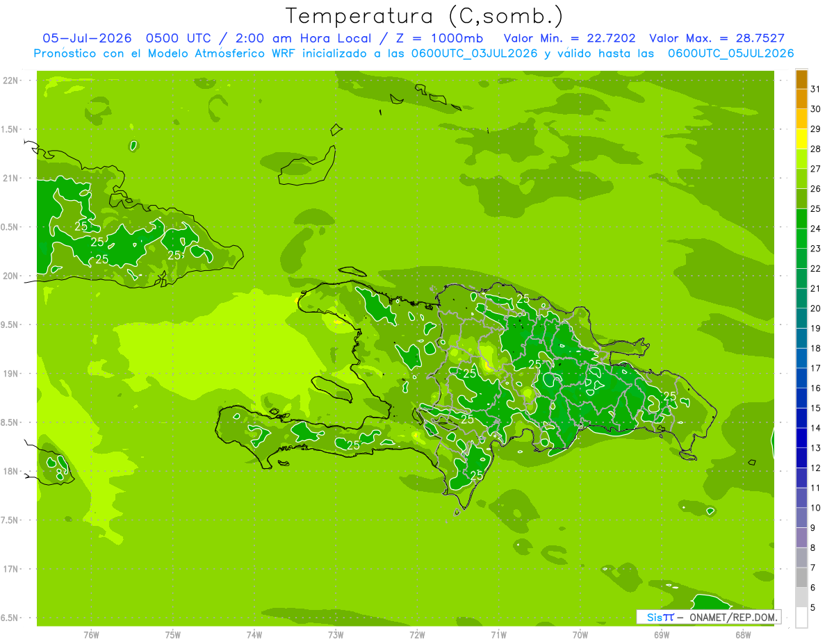
Task: Click the '31' color scale label
Action: pyautogui.click(x=816, y=89)
